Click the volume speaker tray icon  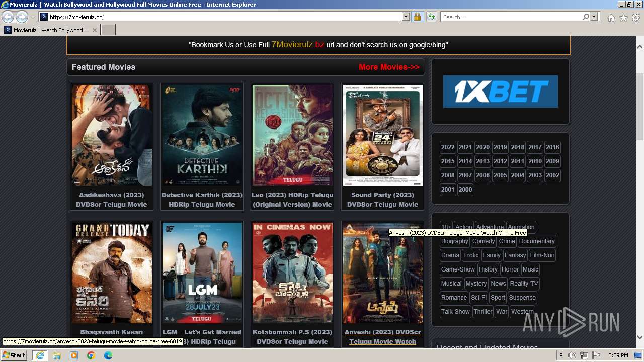572,355
